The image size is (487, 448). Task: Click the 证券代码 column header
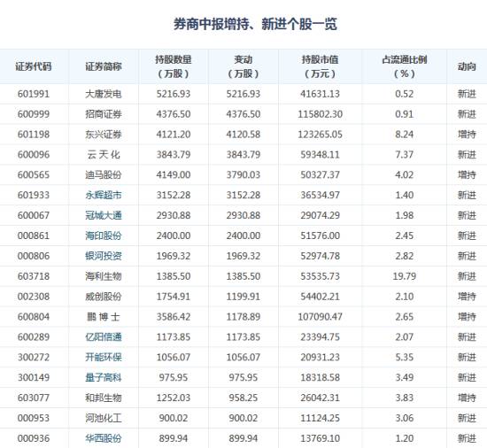[x=34, y=66]
